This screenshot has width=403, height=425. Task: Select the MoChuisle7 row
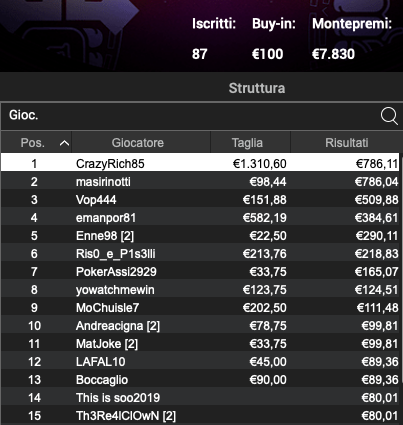(x=200, y=307)
